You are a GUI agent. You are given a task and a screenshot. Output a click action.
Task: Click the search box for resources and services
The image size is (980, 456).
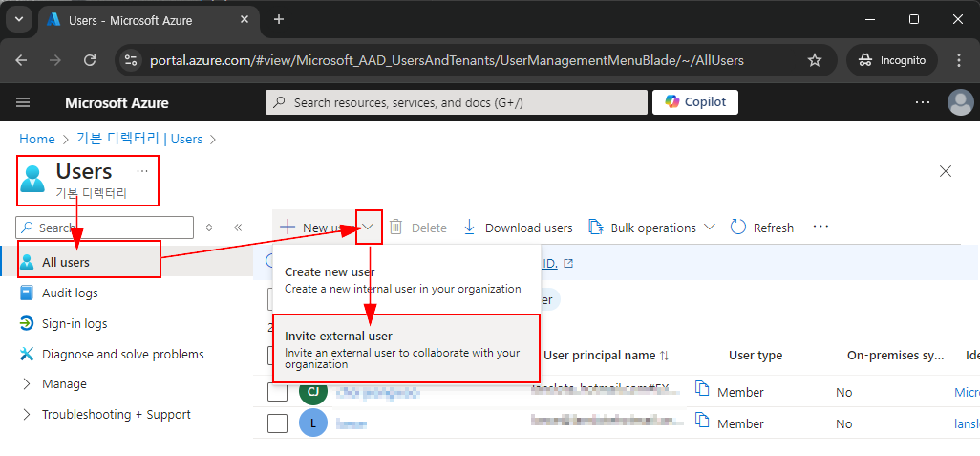tap(457, 102)
